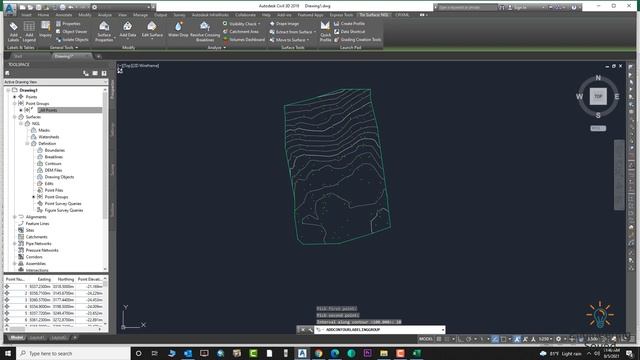Select the Breaklines tree item

click(x=53, y=157)
